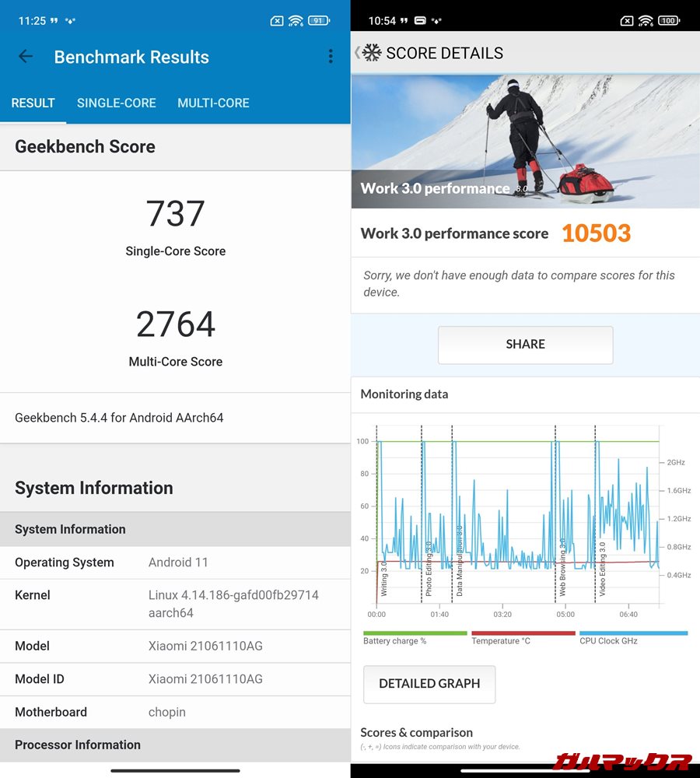Tap the CPU Clock GHz blue legend
700x778 pixels.
(x=632, y=638)
